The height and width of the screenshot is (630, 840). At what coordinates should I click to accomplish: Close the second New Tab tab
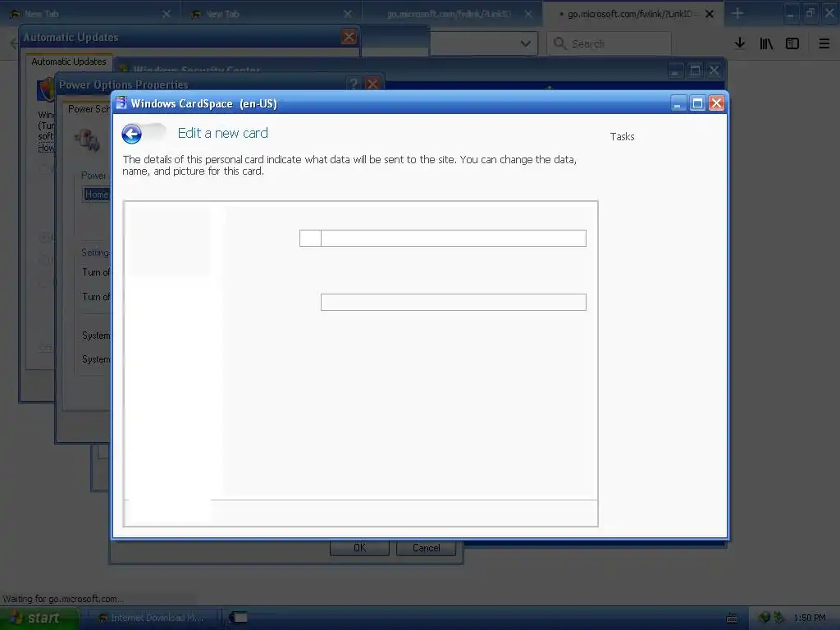point(348,14)
